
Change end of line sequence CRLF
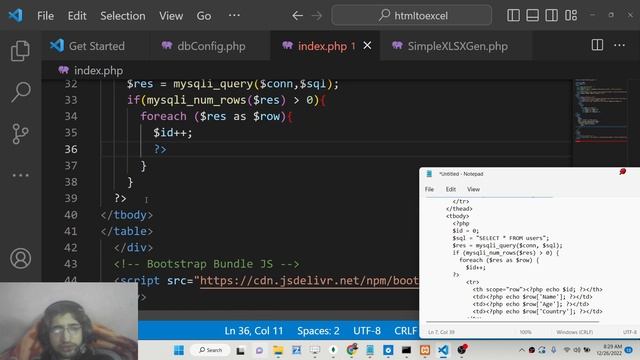point(405,331)
